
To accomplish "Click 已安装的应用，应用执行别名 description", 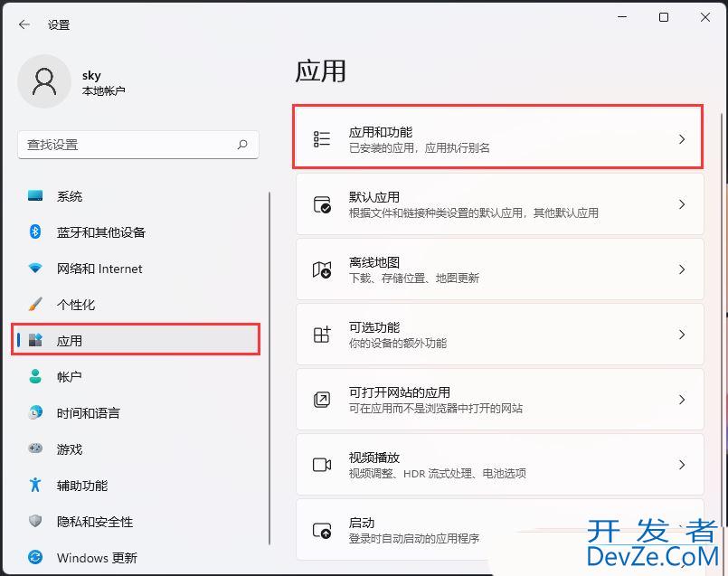I will [x=419, y=147].
